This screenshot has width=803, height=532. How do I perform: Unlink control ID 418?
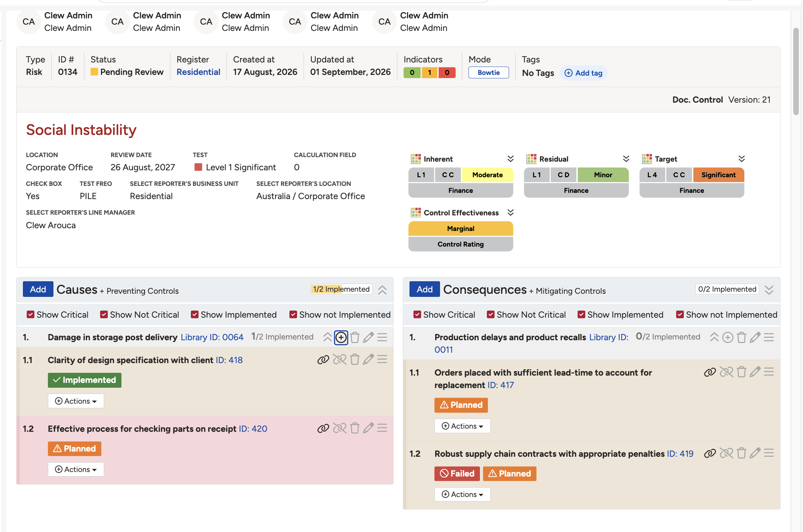tap(340, 360)
